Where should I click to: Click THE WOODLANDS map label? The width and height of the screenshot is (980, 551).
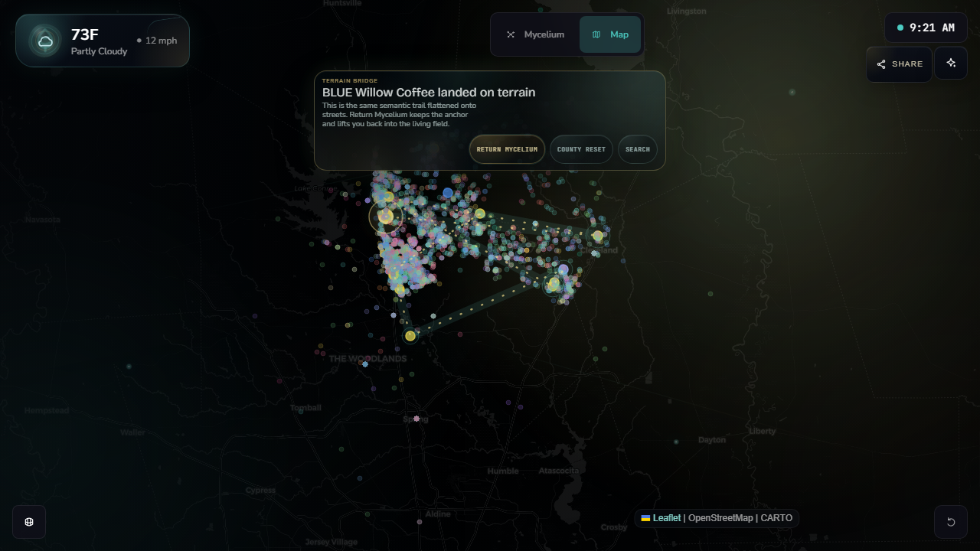[367, 358]
